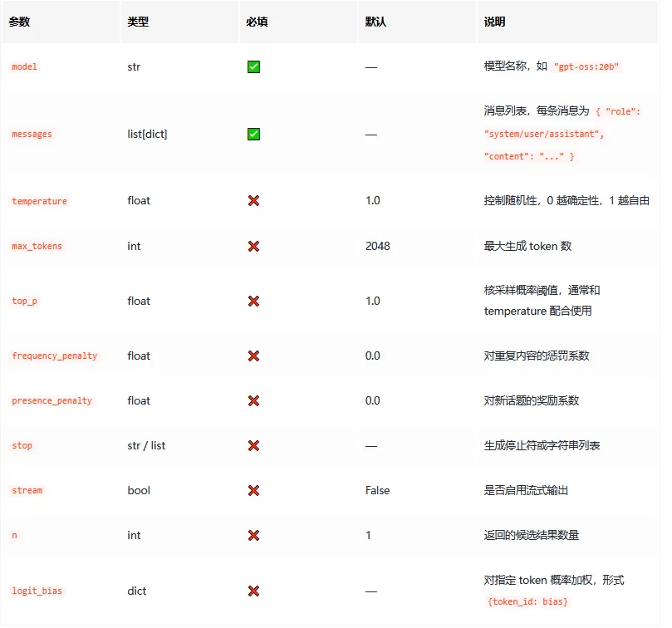Select the temperature default value 1.0
The image size is (672, 628).
[x=370, y=200]
